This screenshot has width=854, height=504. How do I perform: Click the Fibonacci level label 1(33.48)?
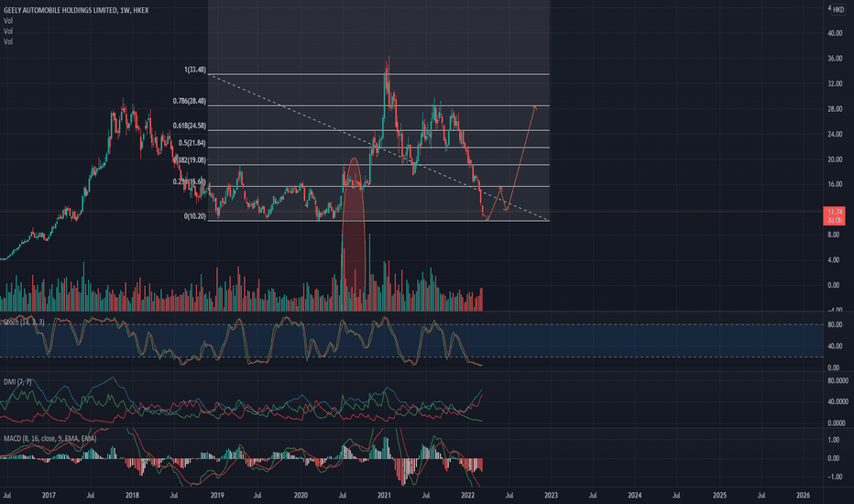point(195,70)
